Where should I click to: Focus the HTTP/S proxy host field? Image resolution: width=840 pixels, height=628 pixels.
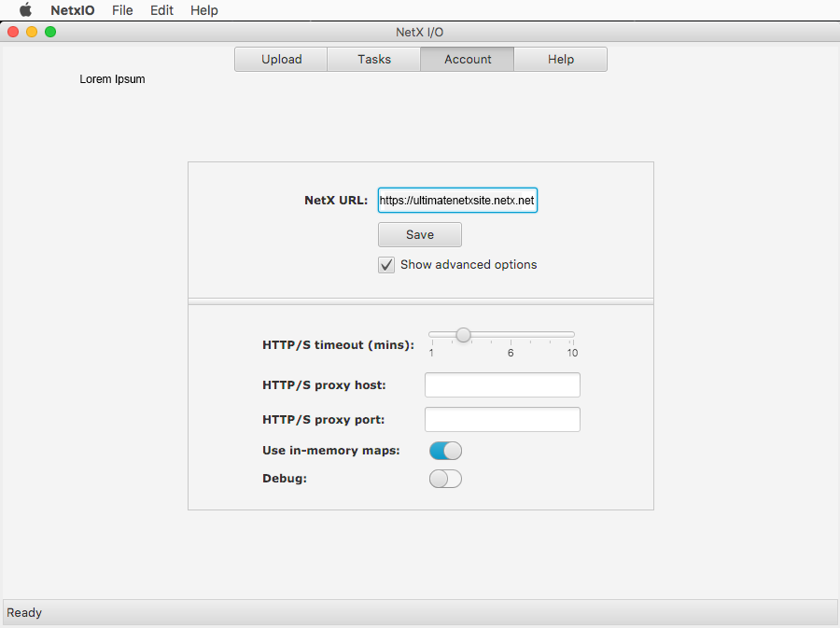[502, 384]
